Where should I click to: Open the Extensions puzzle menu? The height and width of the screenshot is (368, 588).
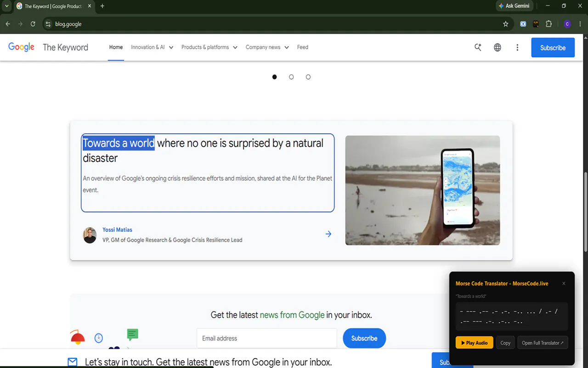point(548,24)
